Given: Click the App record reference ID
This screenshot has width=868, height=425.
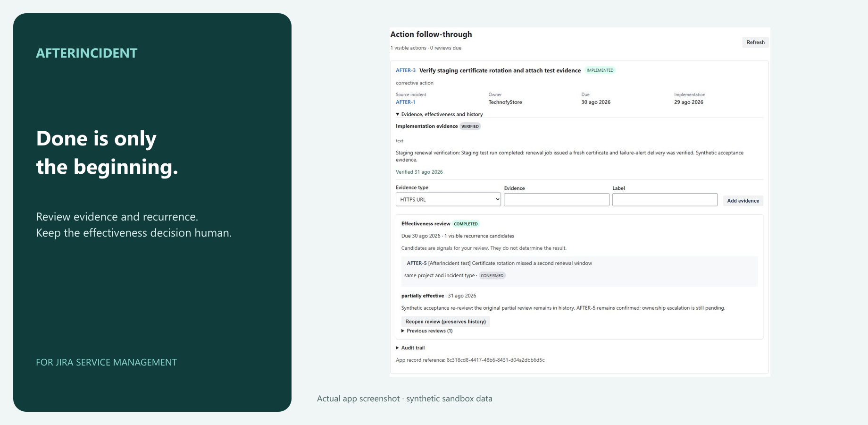Looking at the screenshot, I should 496,360.
